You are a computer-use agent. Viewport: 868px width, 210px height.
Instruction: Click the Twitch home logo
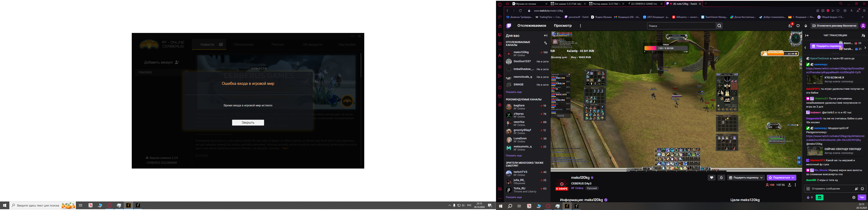509,26
